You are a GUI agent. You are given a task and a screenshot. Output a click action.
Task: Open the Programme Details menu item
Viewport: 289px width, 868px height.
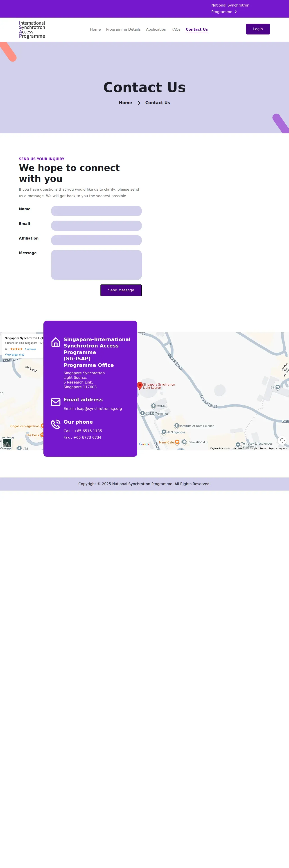123,30
